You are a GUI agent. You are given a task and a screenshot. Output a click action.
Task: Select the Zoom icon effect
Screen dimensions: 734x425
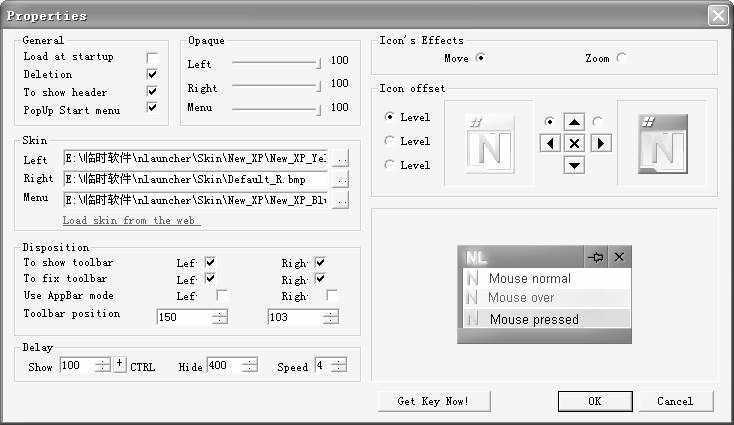point(622,58)
